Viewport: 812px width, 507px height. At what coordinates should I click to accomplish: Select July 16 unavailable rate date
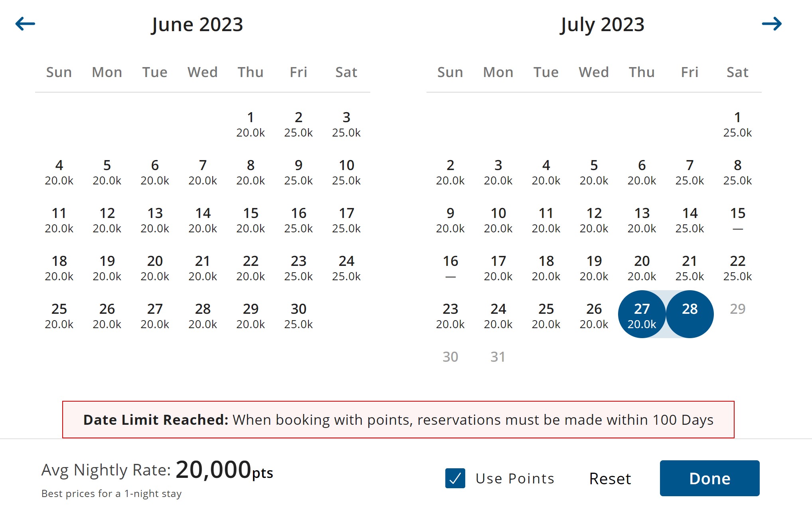click(x=450, y=268)
